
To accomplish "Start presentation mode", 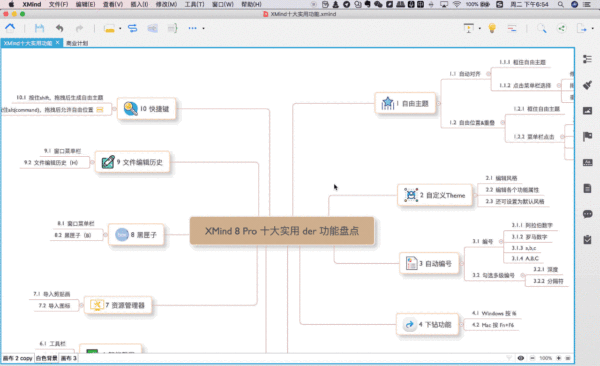I will pyautogui.click(x=468, y=28).
